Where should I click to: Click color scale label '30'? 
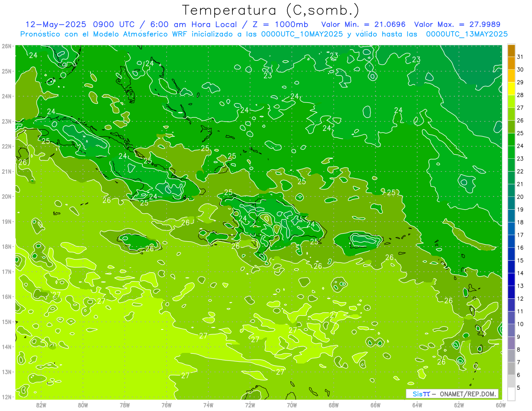point(520,69)
